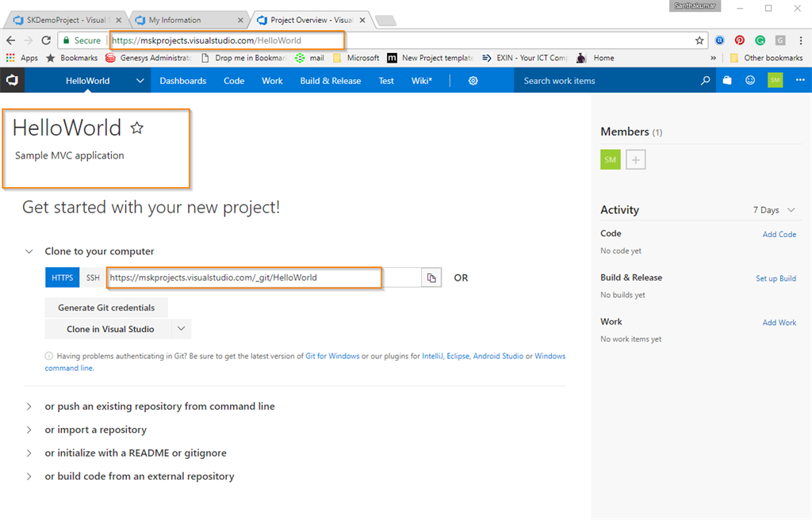Open Chrome menu three dots
This screenshot has width=812, height=520.
pyautogui.click(x=801, y=40)
